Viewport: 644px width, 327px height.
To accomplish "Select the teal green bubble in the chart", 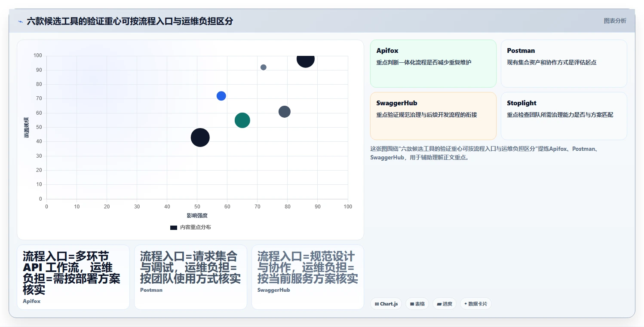I will click(242, 120).
